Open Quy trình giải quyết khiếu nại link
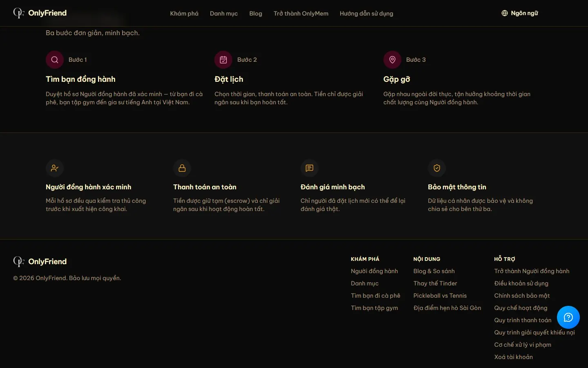The height and width of the screenshot is (368, 588). tap(535, 332)
